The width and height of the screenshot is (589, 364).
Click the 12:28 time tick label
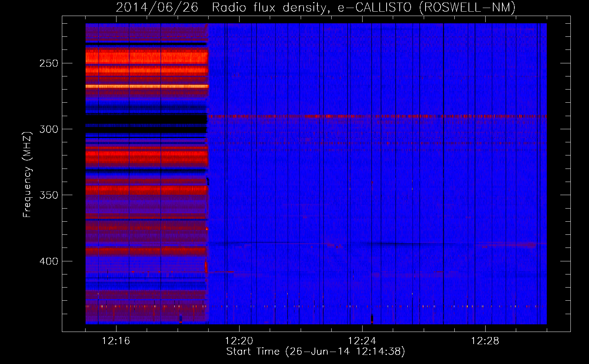485,341
